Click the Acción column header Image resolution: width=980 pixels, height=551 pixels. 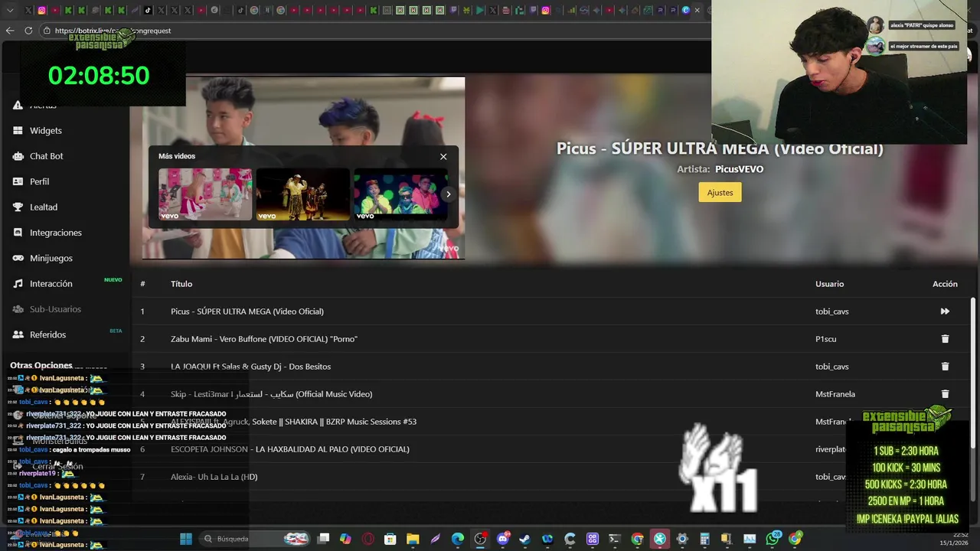(x=945, y=284)
